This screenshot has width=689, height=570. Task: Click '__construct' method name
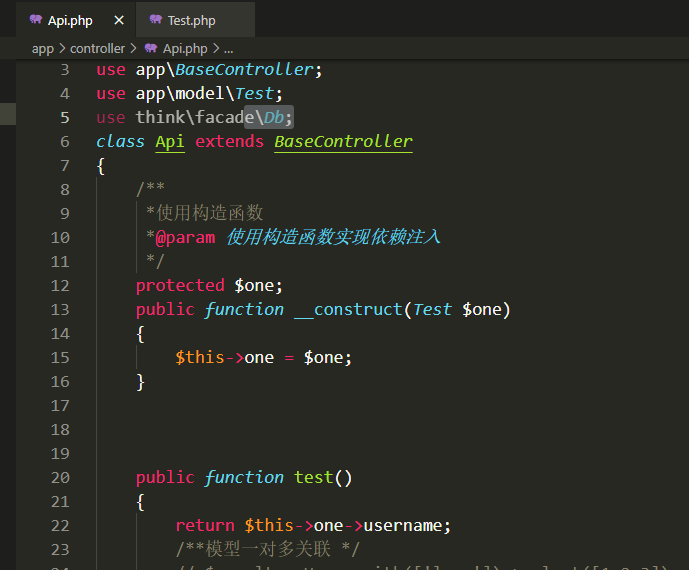(x=348, y=310)
